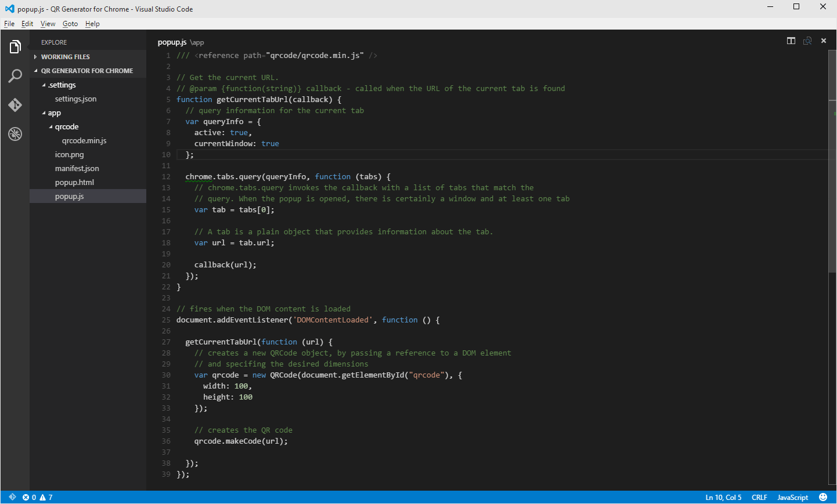This screenshot has height=504, width=837.
Task: Split the editor side by side
Action: (x=791, y=41)
